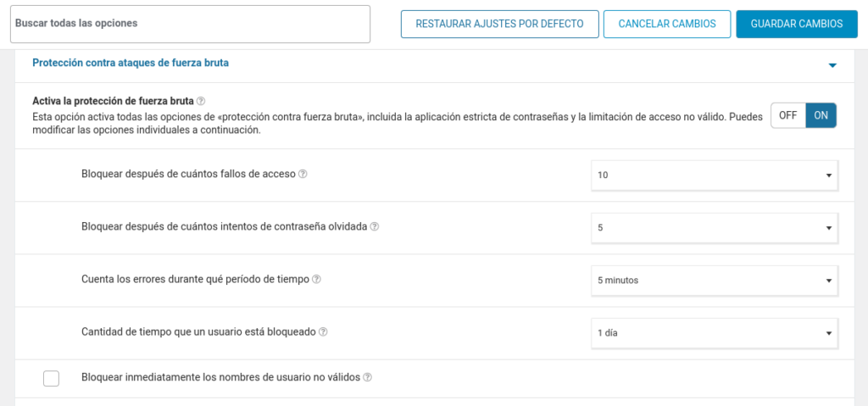868x406 pixels.
Task: Set brute force protection toggle to ON
Action: [x=821, y=116]
